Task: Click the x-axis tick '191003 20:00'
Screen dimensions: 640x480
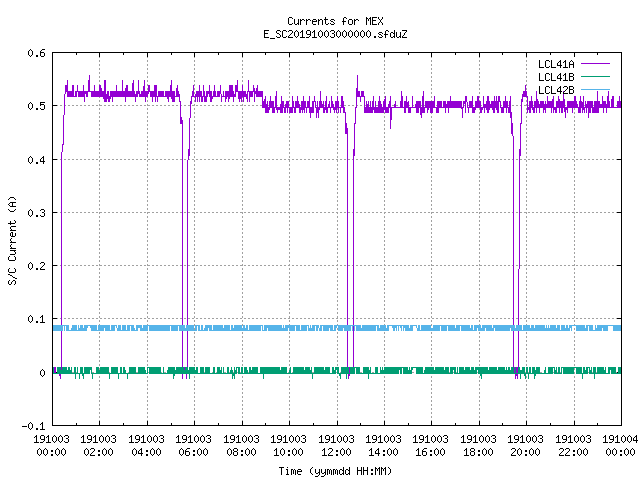Action: pos(525,445)
